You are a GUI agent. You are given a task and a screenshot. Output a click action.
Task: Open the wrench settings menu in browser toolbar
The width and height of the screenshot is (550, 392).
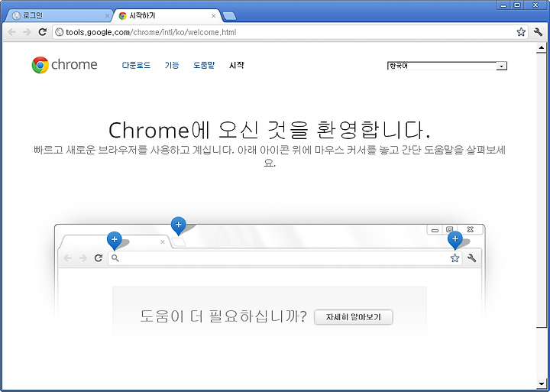538,32
